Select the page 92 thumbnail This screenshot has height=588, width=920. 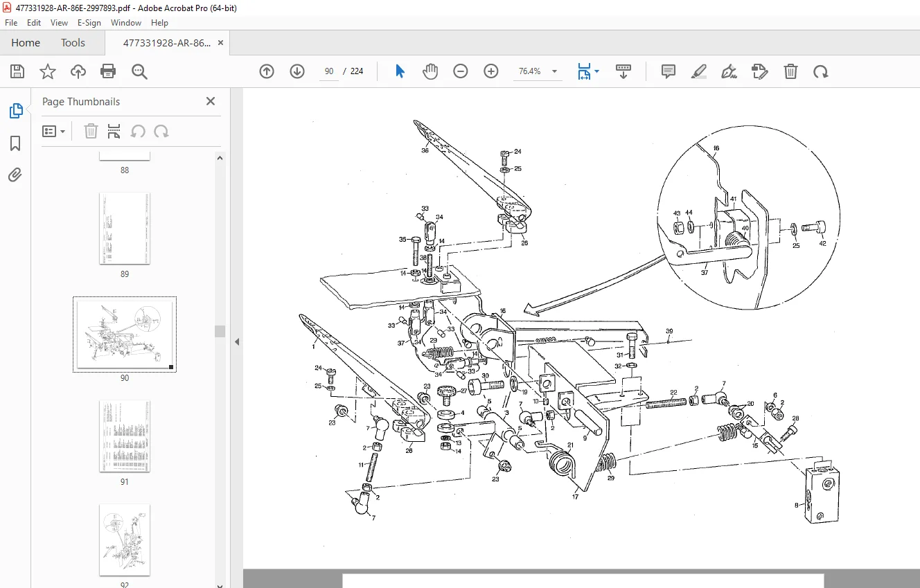pyautogui.click(x=125, y=540)
